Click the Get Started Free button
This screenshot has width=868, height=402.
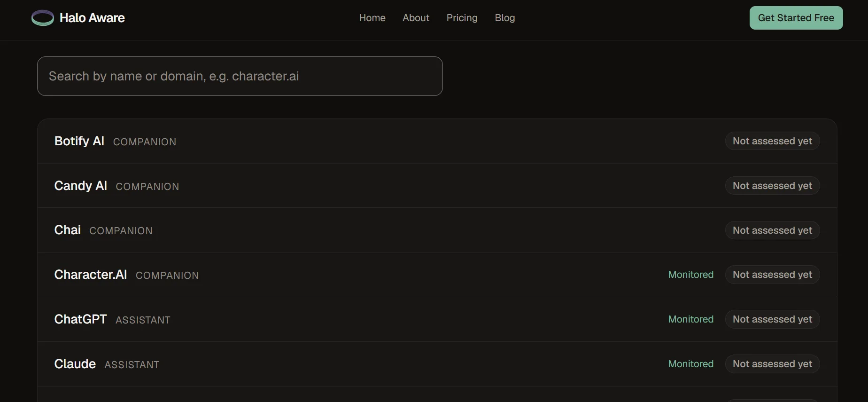[796, 18]
